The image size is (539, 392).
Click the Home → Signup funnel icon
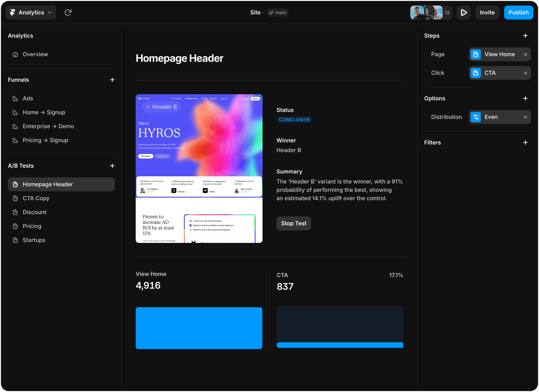coord(15,112)
